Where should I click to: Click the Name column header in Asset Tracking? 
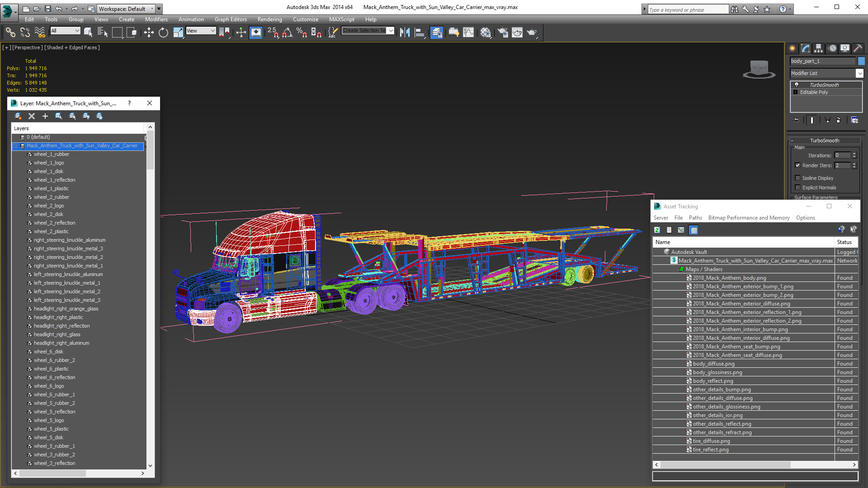pyautogui.click(x=743, y=242)
